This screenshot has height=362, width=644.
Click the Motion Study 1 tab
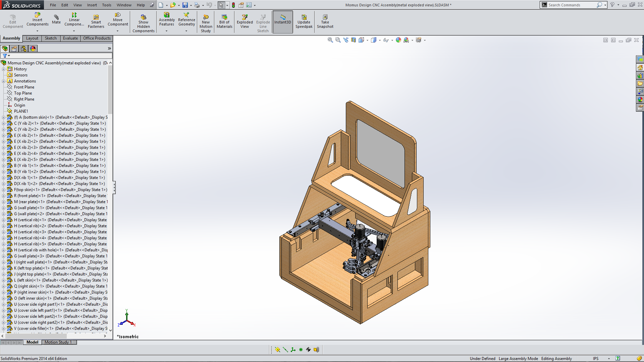click(x=58, y=342)
